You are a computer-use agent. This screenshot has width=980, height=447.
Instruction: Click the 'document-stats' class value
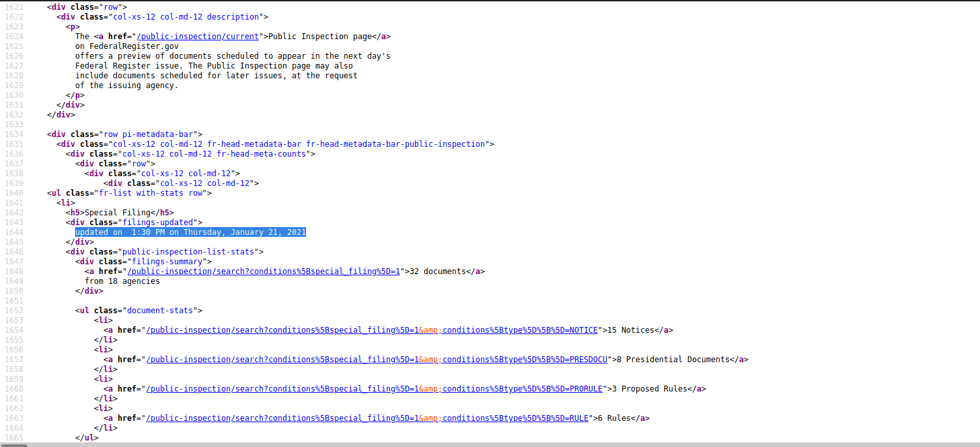pyautogui.click(x=160, y=311)
